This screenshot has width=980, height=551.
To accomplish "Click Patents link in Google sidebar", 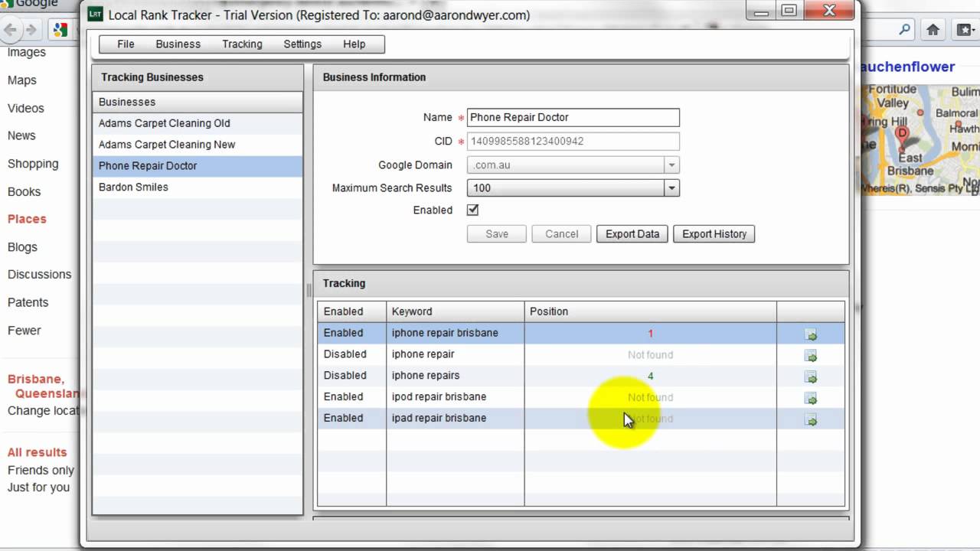I will (x=28, y=302).
